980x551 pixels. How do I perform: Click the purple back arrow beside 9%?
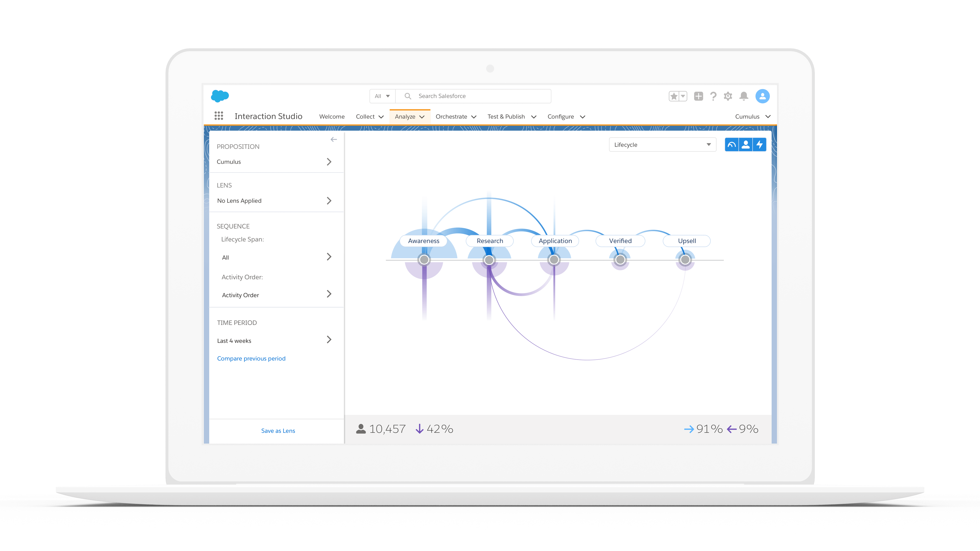(x=732, y=429)
